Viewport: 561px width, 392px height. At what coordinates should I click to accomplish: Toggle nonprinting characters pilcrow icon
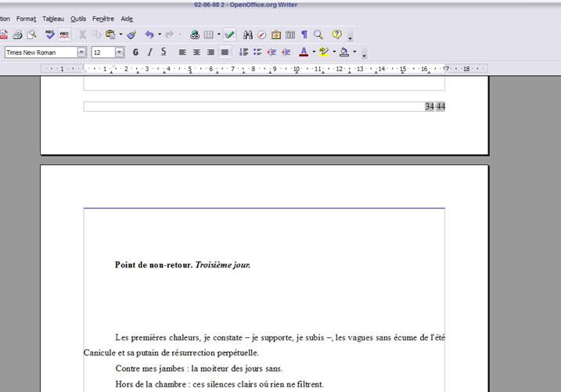[304, 34]
